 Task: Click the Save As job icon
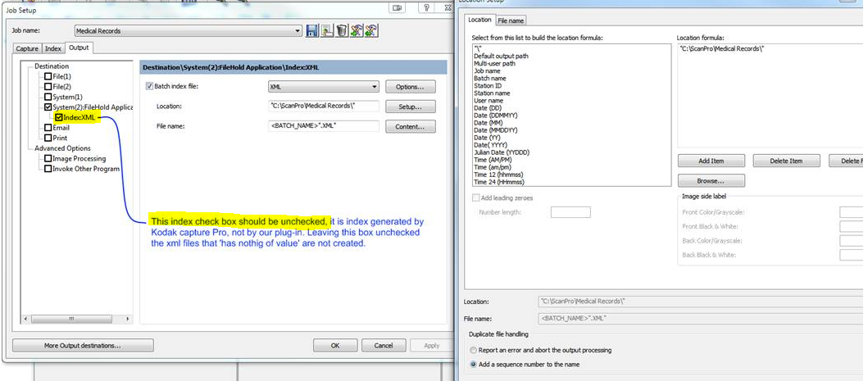327,31
